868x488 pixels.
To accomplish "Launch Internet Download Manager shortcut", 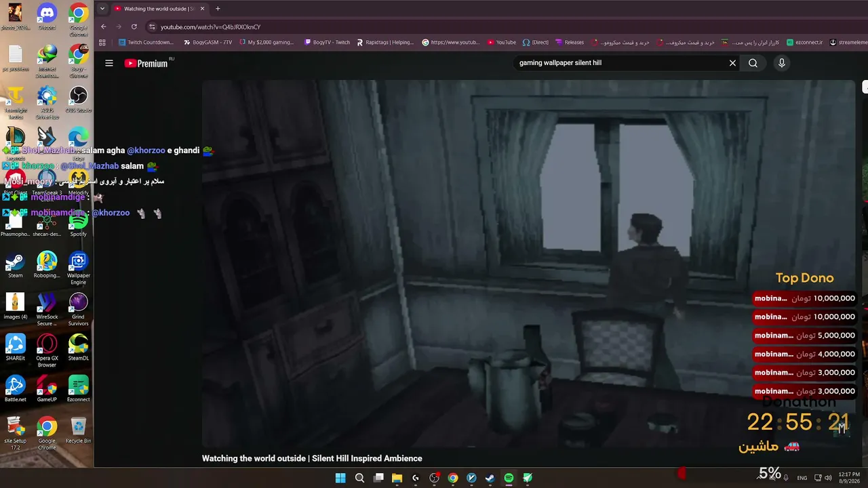I will pos(47,61).
